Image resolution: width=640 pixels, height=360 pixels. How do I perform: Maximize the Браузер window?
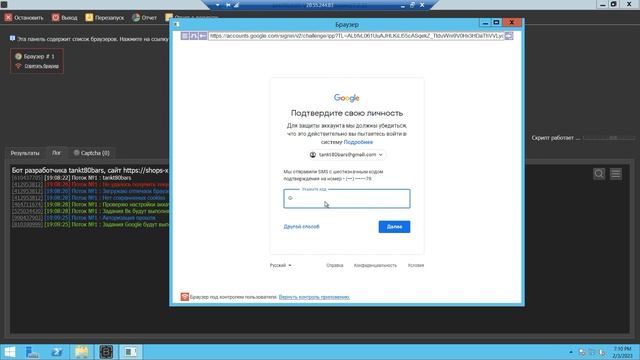(x=496, y=23)
